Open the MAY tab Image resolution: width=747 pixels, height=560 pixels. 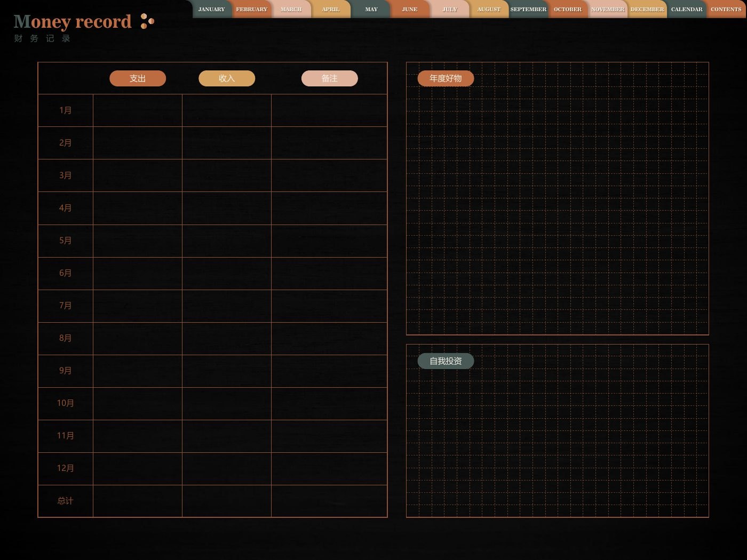(371, 9)
